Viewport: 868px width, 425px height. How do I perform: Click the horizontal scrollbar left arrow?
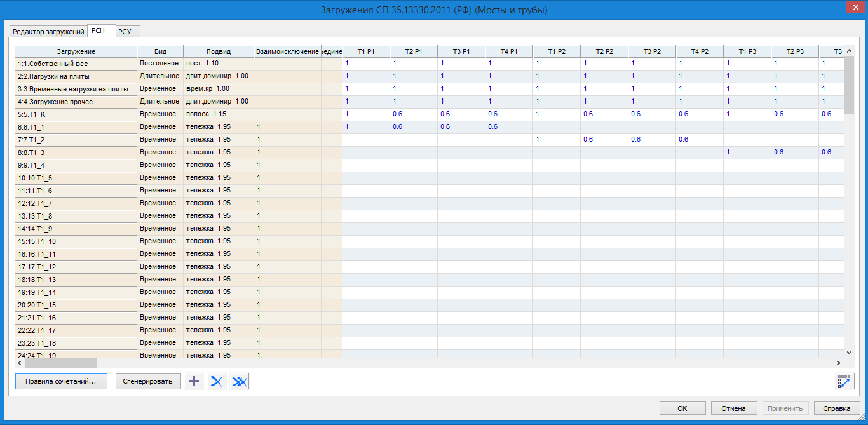pos(20,363)
